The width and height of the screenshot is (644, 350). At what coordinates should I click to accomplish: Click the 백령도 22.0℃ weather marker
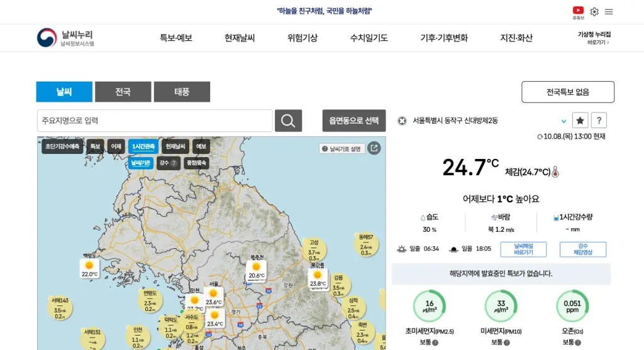tap(89, 269)
